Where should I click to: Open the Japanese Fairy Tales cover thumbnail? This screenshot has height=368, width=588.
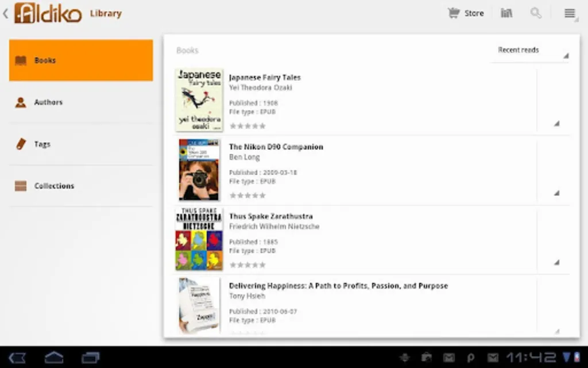point(199,100)
